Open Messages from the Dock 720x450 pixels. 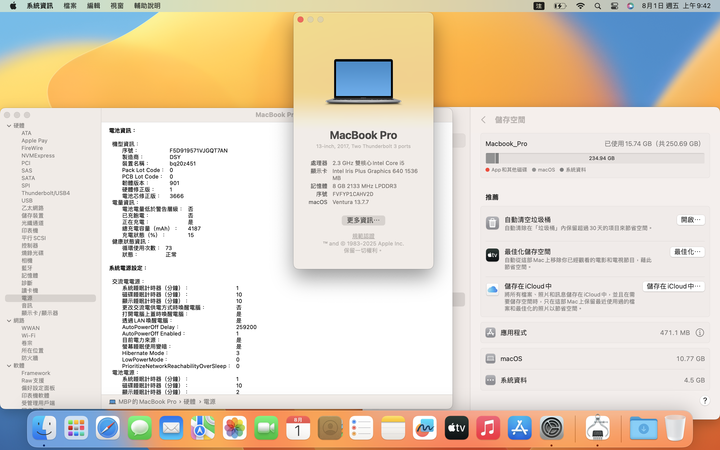point(140,428)
